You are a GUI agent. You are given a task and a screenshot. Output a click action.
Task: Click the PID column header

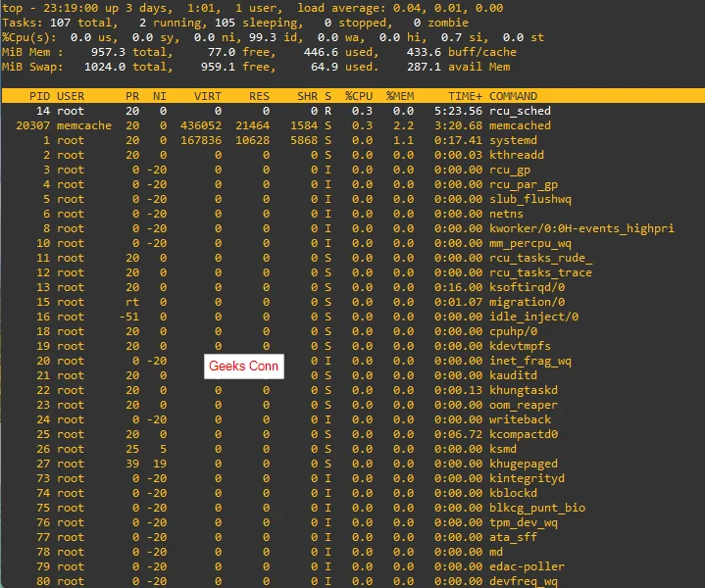tap(39, 96)
